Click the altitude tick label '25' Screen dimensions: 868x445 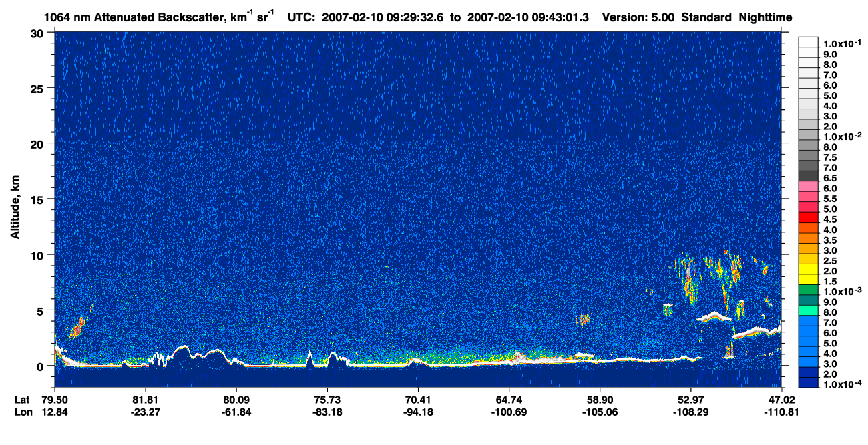click(39, 88)
